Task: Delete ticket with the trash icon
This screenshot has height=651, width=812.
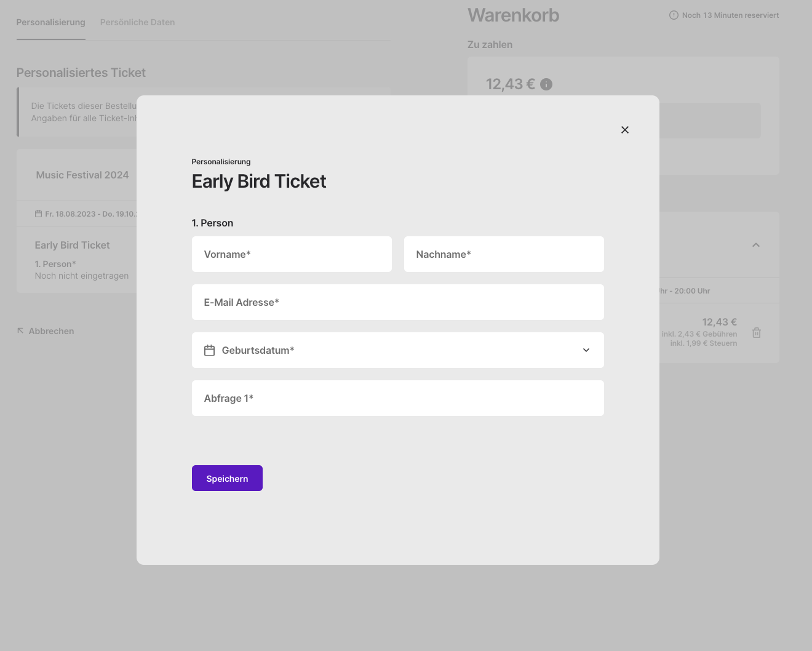Action: pos(757,333)
